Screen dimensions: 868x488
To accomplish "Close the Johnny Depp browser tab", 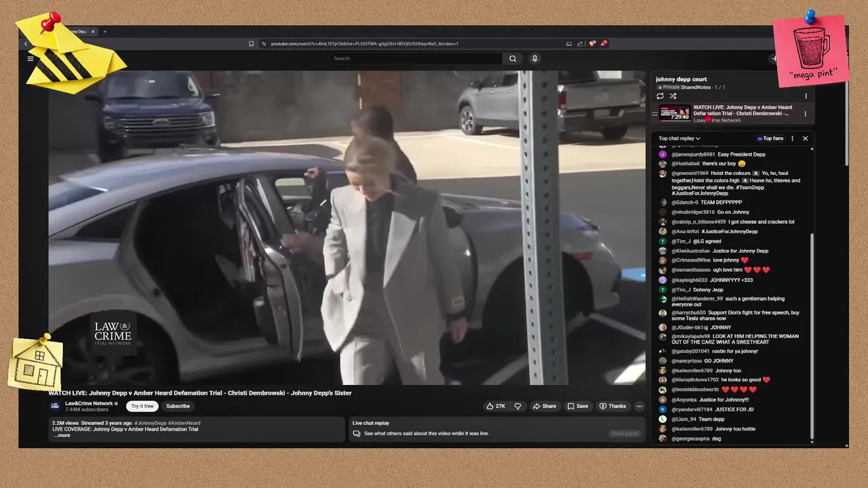I will pyautogui.click(x=93, y=31).
